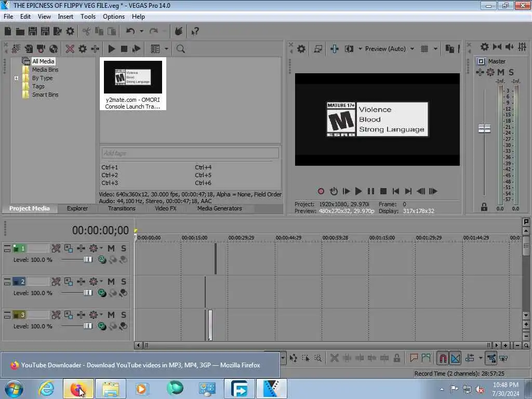Toggle split screen view icon in preview
532x399 pixels.
coord(349,49)
